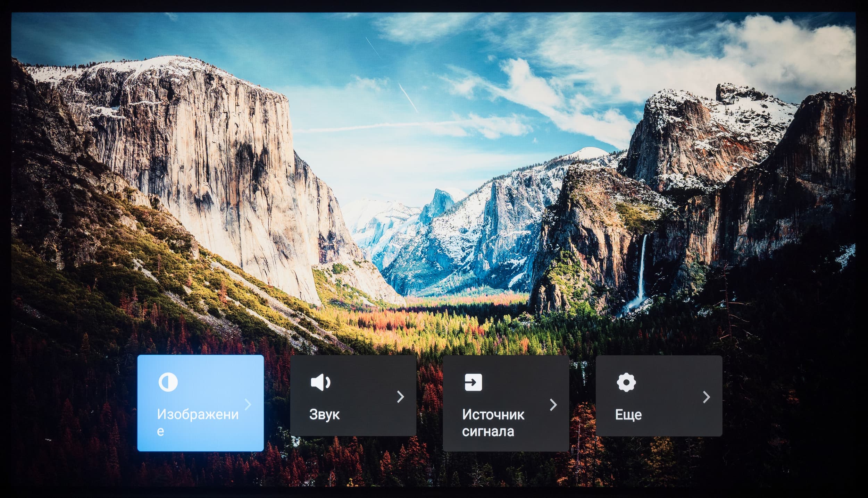The image size is (868, 498).
Task: Select the Изображение label text
Action: click(198, 414)
